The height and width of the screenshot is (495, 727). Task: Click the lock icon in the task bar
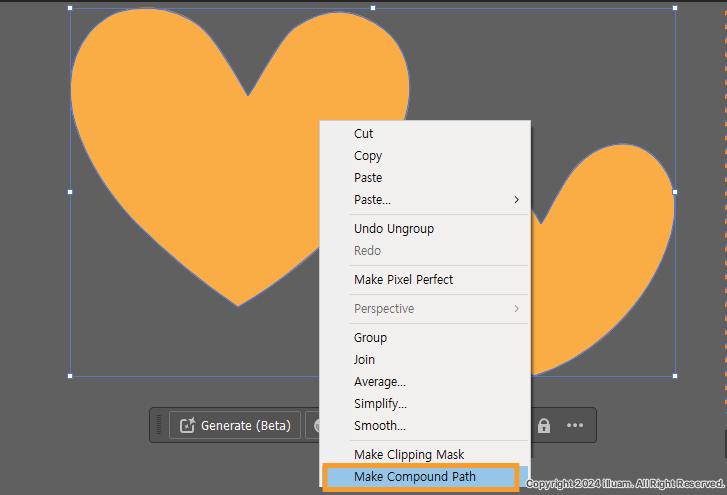coord(544,425)
